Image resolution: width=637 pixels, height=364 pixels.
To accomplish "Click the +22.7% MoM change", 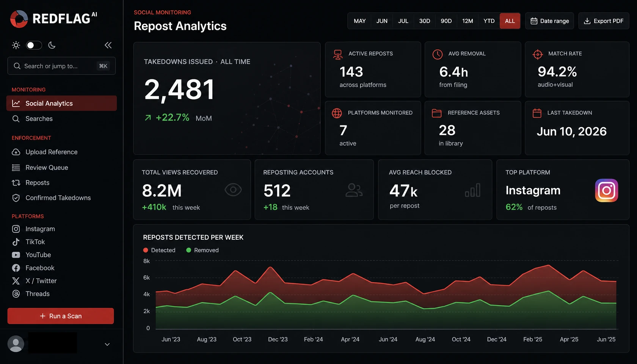I will pos(178,118).
